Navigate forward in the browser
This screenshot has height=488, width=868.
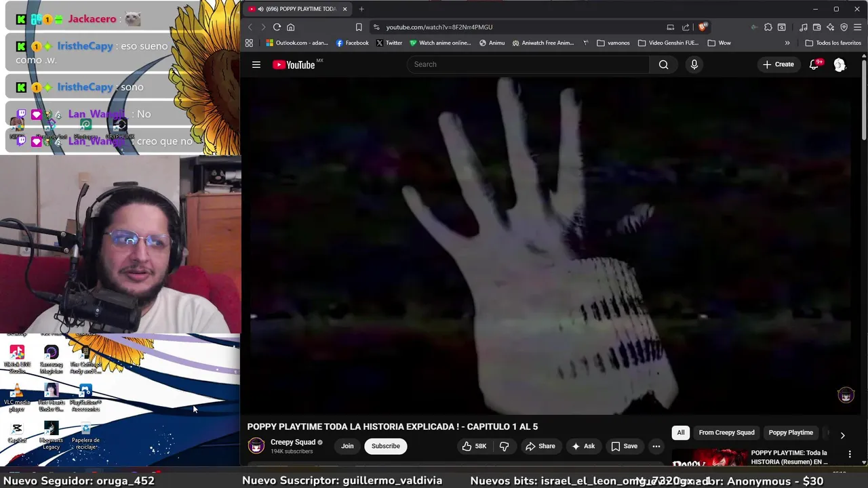[263, 27]
